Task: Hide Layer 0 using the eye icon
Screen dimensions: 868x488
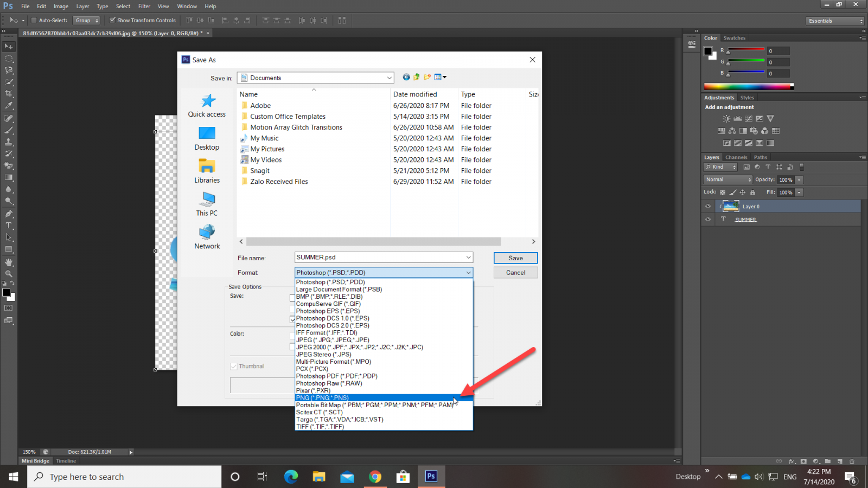Action: point(708,207)
